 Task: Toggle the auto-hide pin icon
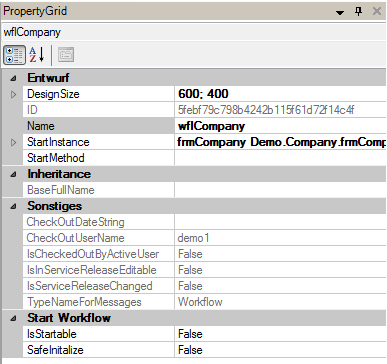click(359, 12)
